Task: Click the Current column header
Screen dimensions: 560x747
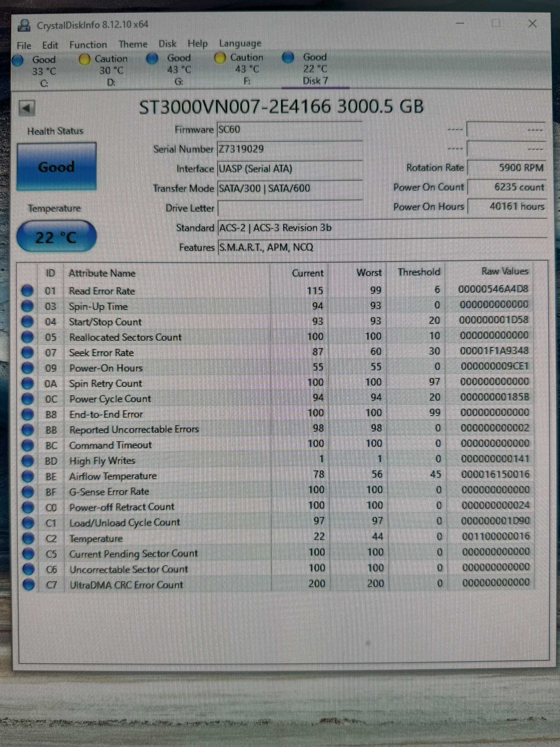Action: 307,273
